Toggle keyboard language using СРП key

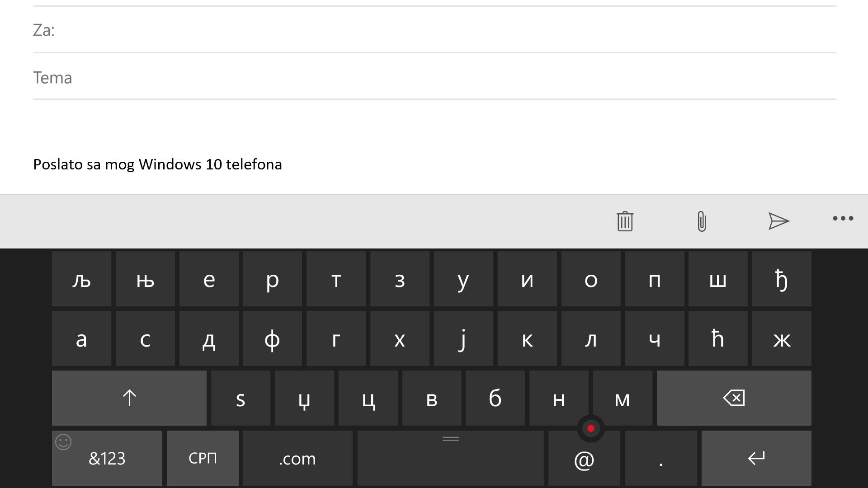click(202, 458)
